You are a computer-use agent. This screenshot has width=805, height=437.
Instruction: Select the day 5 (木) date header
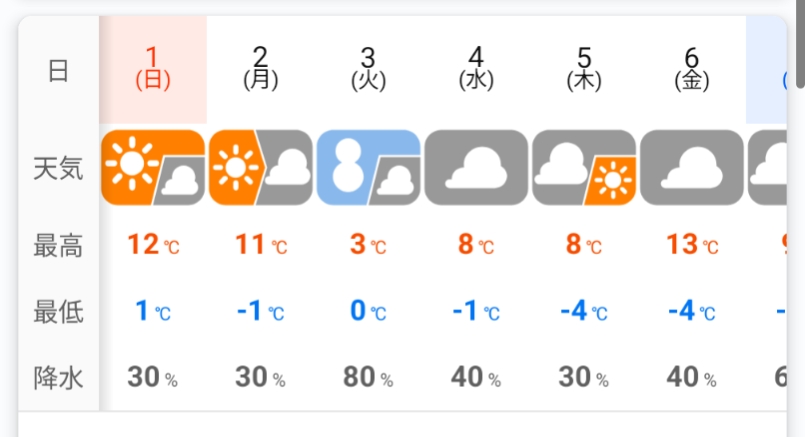point(584,69)
